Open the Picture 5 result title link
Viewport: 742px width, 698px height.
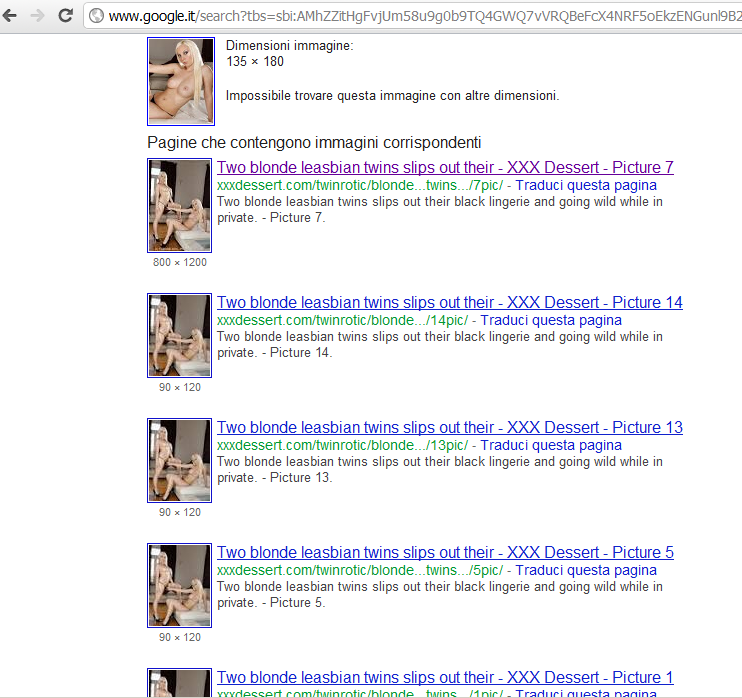point(445,552)
